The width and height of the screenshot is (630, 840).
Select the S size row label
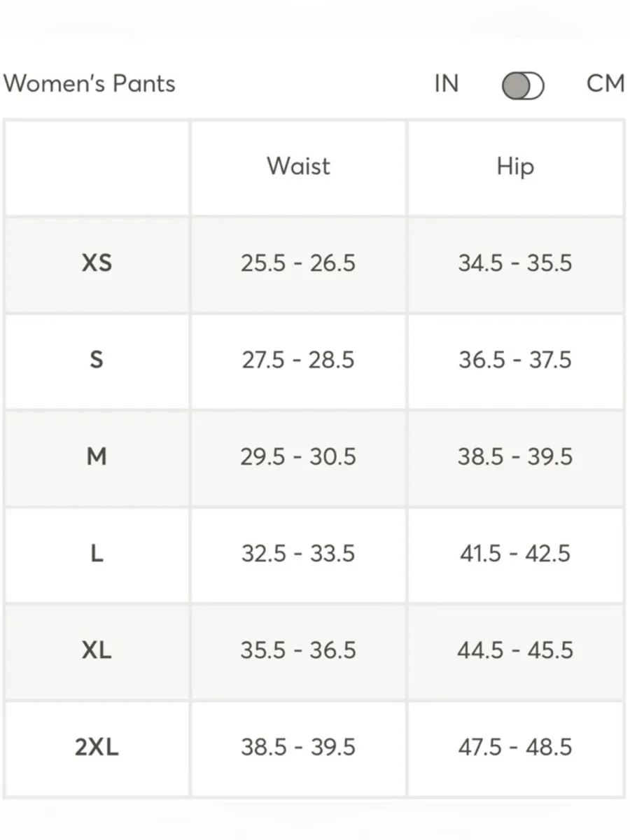coord(97,360)
